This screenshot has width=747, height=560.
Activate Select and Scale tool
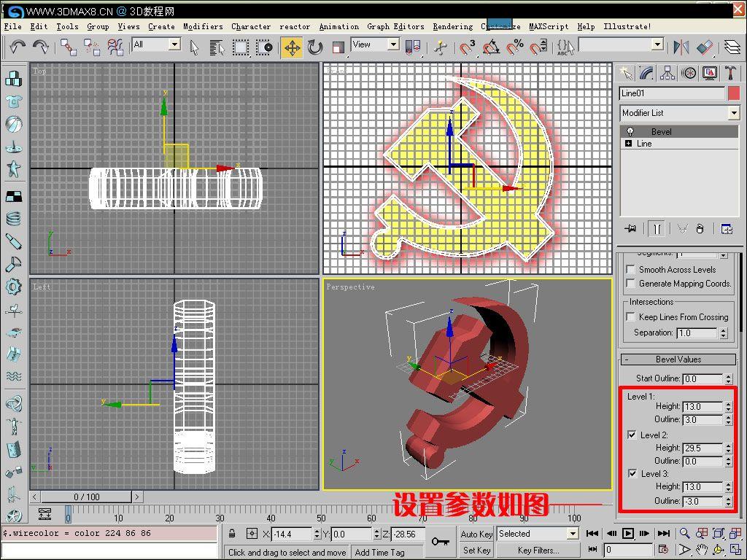[338, 47]
